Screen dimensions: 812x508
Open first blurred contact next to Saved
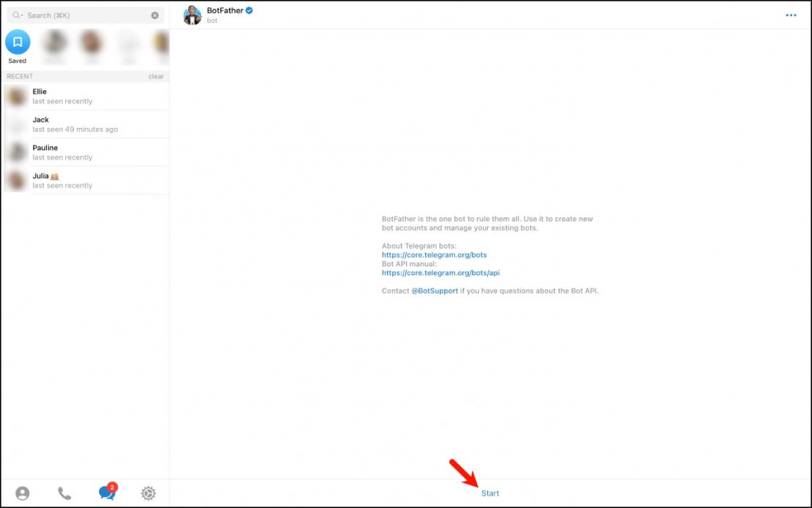pyautogui.click(x=55, y=42)
